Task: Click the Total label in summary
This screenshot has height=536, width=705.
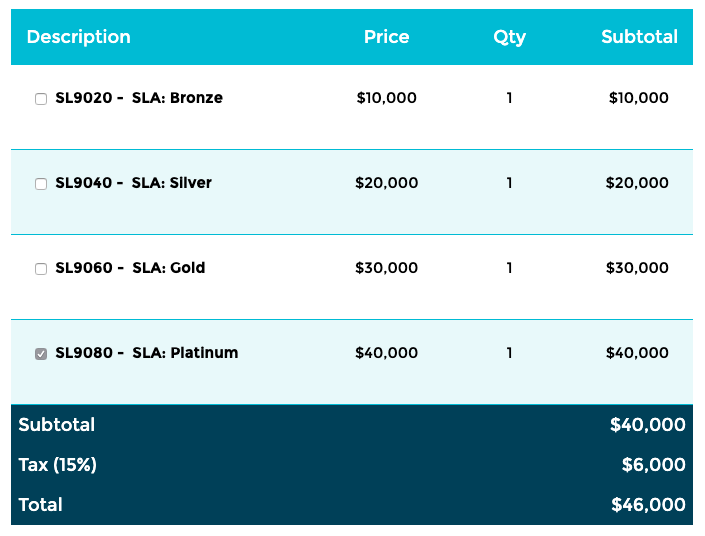Action: click(40, 505)
